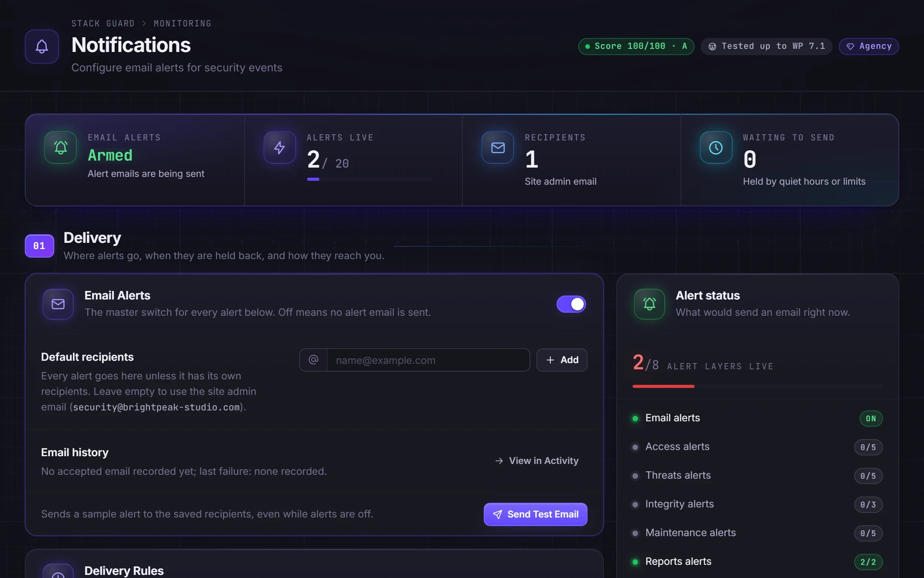Viewport: 924px width, 578px height.
Task: Click the Score 100/100 A badge
Action: click(636, 47)
